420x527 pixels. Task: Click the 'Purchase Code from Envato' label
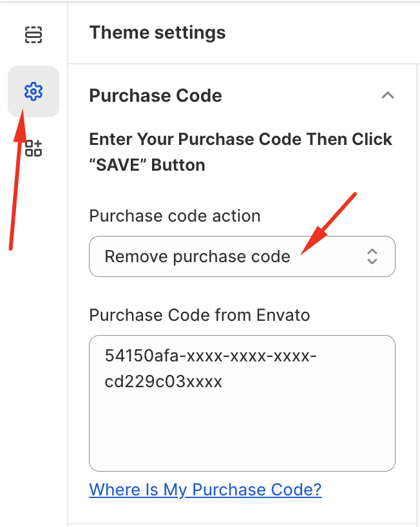(199, 315)
